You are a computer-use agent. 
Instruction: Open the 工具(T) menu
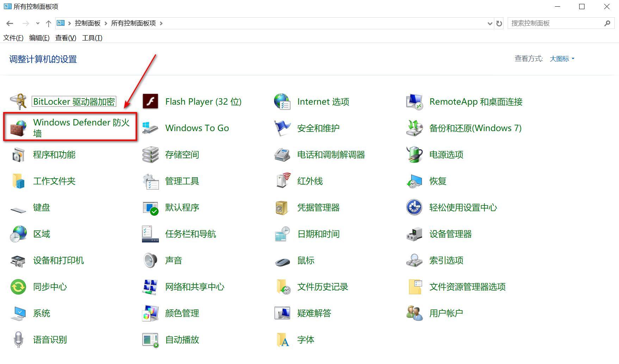coord(92,38)
